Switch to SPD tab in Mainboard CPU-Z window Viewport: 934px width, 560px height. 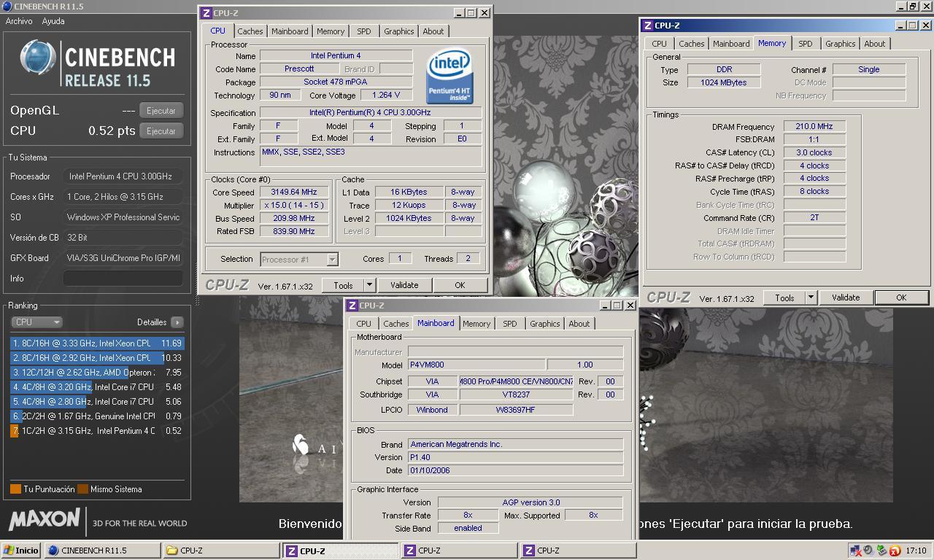[x=510, y=324]
